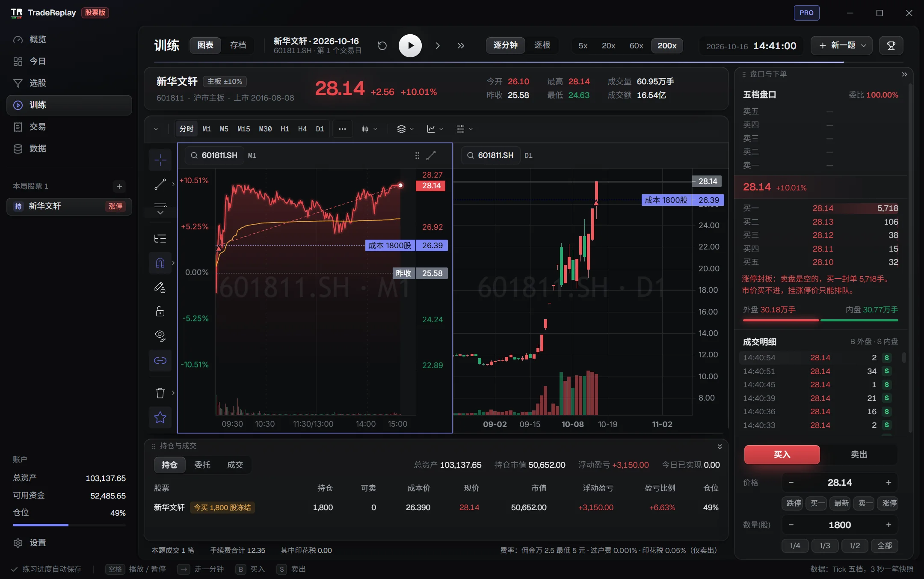Click the red 买入 button

(782, 454)
